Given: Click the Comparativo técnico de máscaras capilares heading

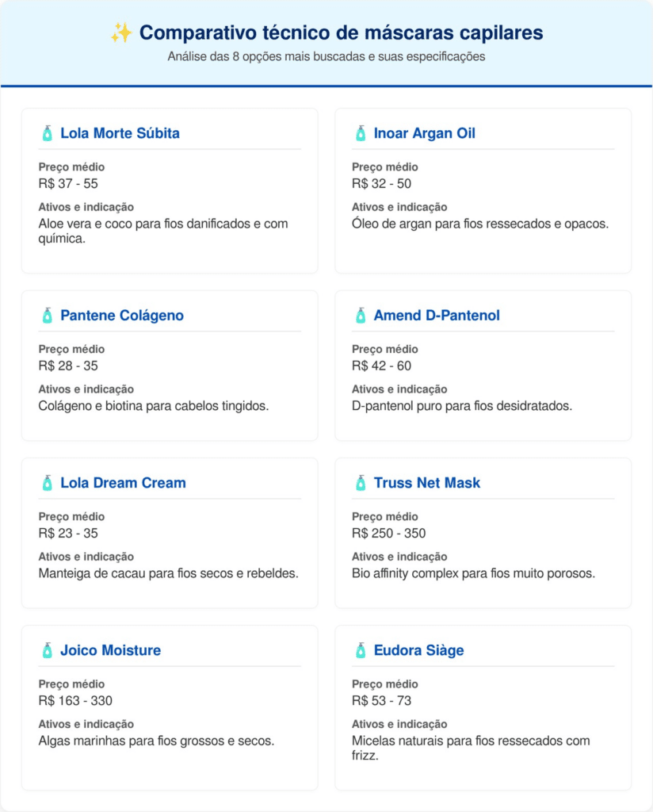Looking at the screenshot, I should (x=341, y=33).
